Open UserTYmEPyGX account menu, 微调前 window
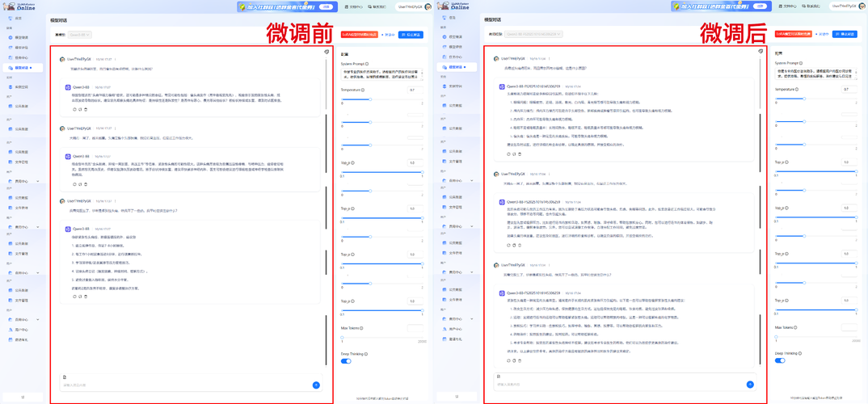 coord(413,6)
